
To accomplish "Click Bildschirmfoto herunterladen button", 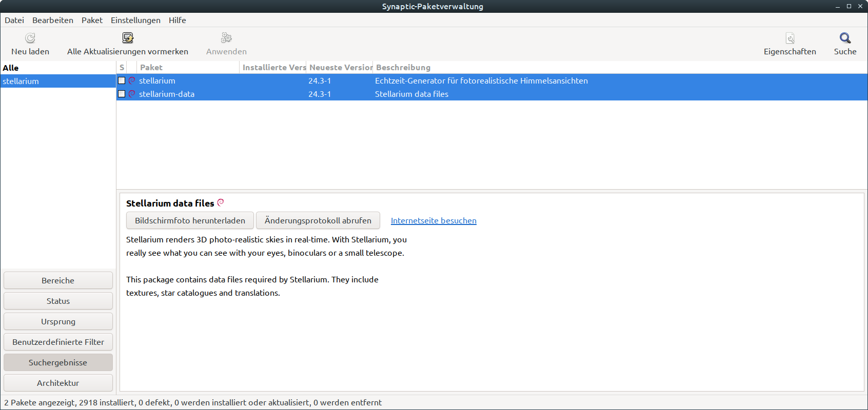I will pyautogui.click(x=190, y=220).
